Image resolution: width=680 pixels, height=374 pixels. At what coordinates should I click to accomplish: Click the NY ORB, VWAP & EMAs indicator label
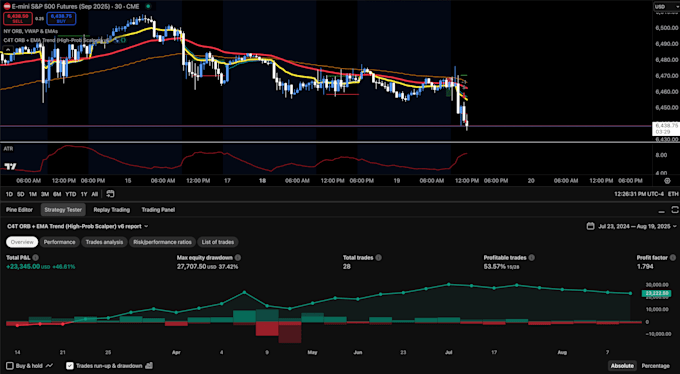(30, 31)
